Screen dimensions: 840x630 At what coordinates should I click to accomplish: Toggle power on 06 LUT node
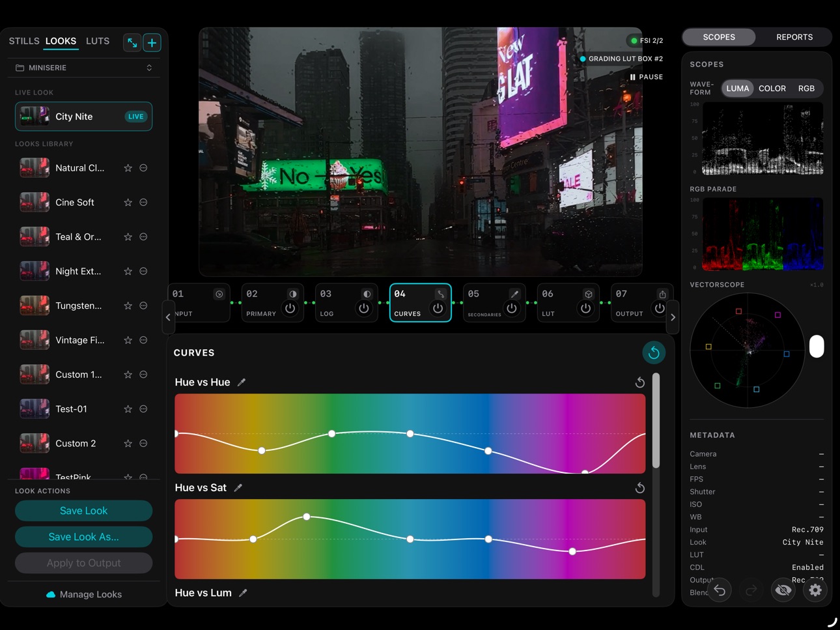(586, 308)
